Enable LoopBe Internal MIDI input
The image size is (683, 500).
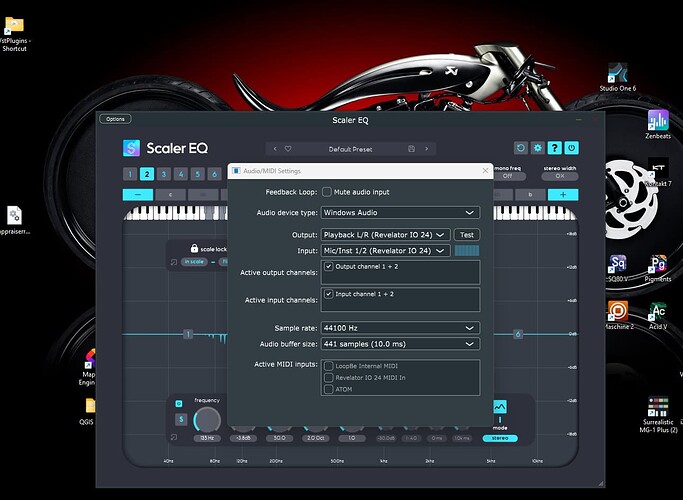[x=329, y=366]
